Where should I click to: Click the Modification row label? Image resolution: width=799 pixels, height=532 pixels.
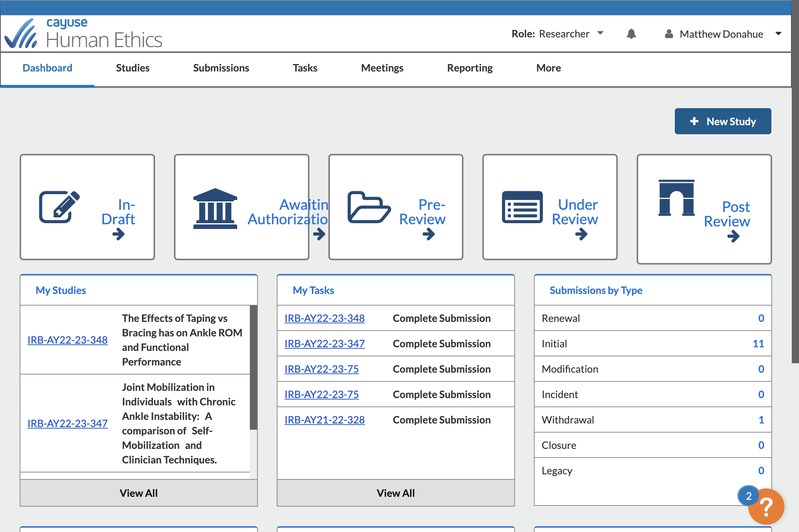(570, 369)
